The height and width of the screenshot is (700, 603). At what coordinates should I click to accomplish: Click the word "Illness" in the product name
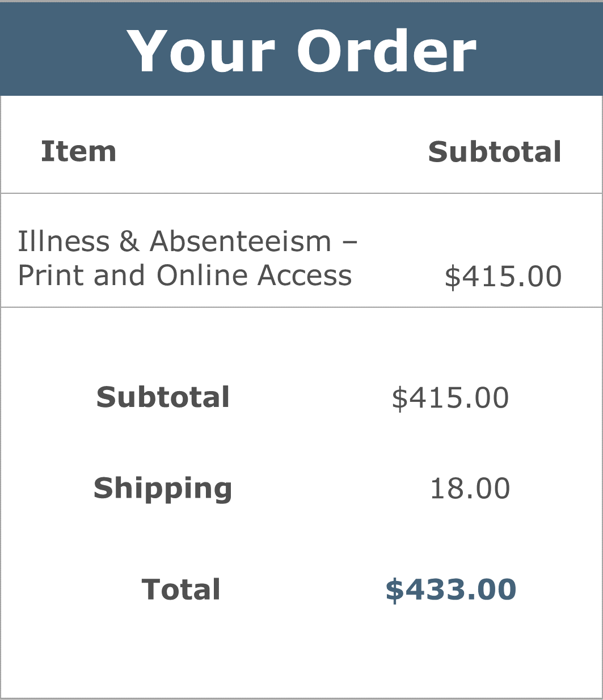click(x=64, y=241)
